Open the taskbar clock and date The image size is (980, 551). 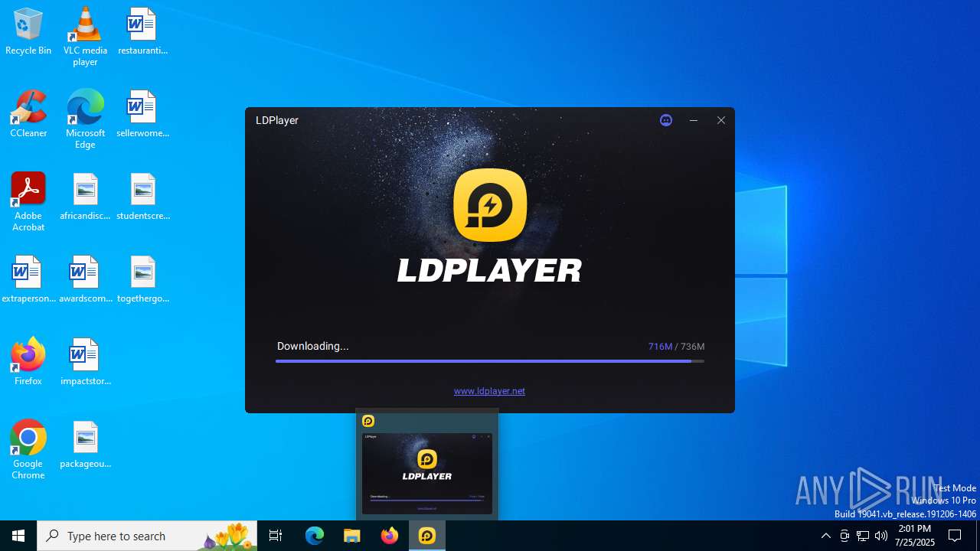coord(915,536)
